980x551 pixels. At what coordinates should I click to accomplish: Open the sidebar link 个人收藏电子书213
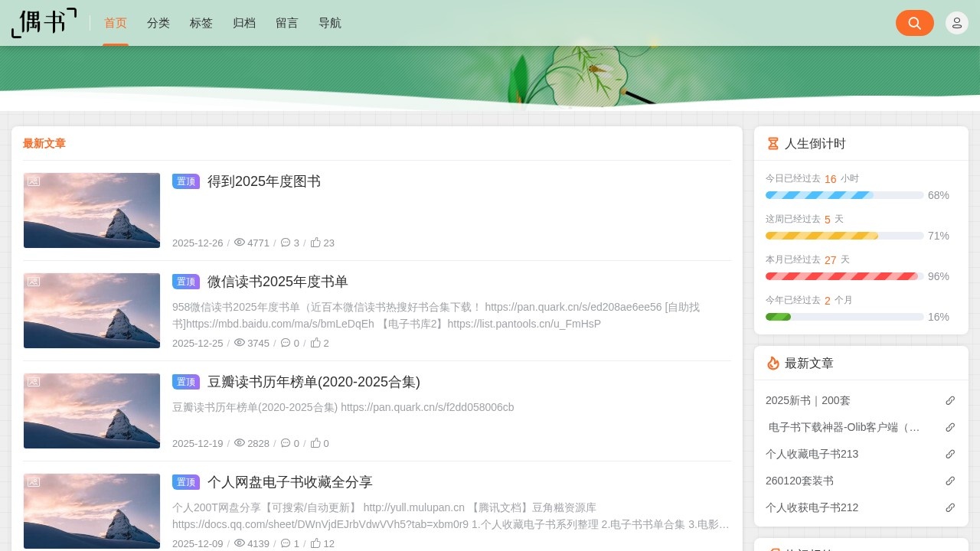812,454
